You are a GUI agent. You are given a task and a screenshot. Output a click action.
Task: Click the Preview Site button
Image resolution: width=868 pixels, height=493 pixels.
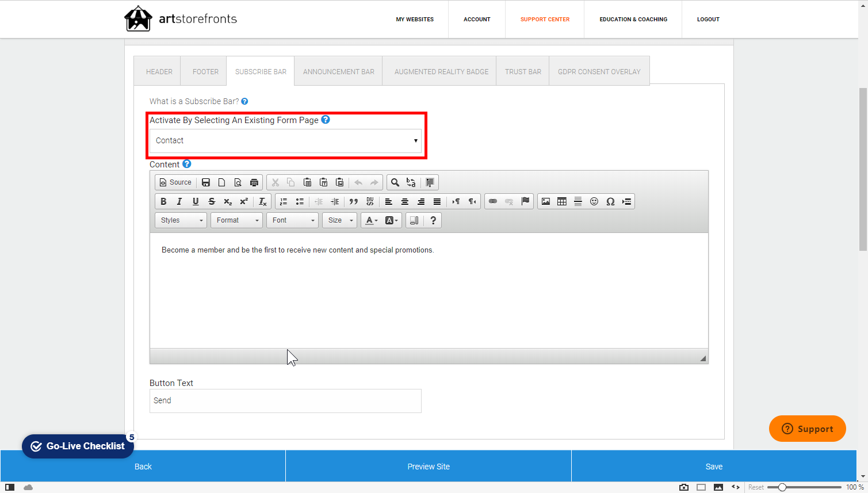tap(429, 467)
